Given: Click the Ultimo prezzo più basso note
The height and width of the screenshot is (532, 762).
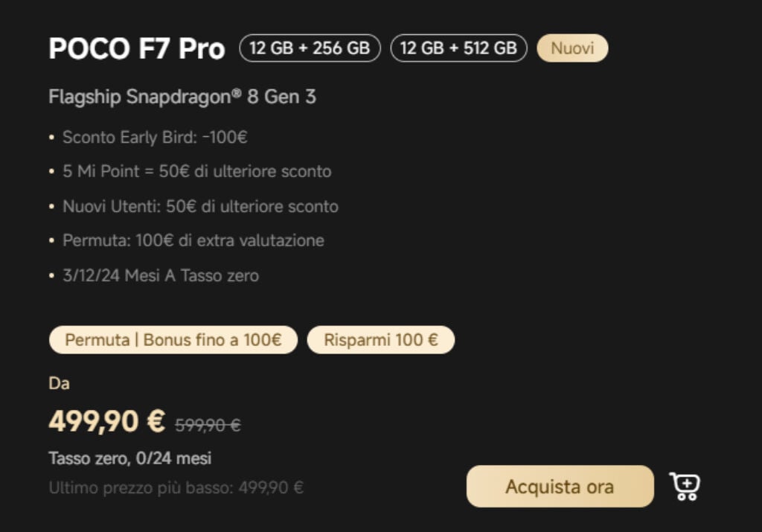Looking at the screenshot, I should [176, 487].
